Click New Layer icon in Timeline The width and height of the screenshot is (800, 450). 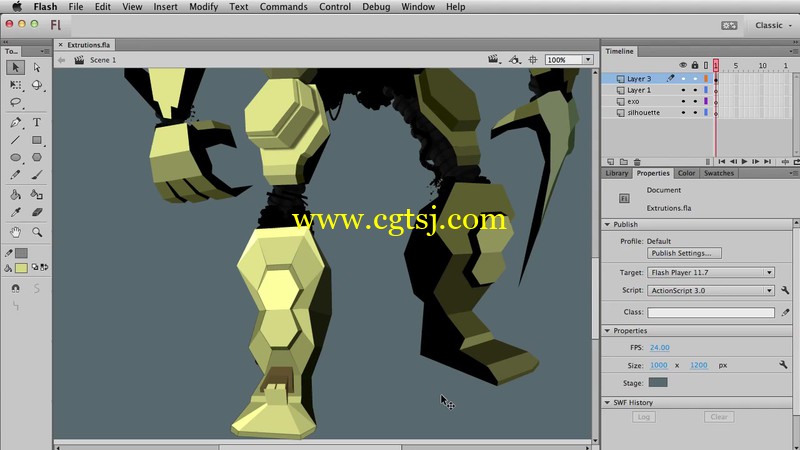point(610,162)
